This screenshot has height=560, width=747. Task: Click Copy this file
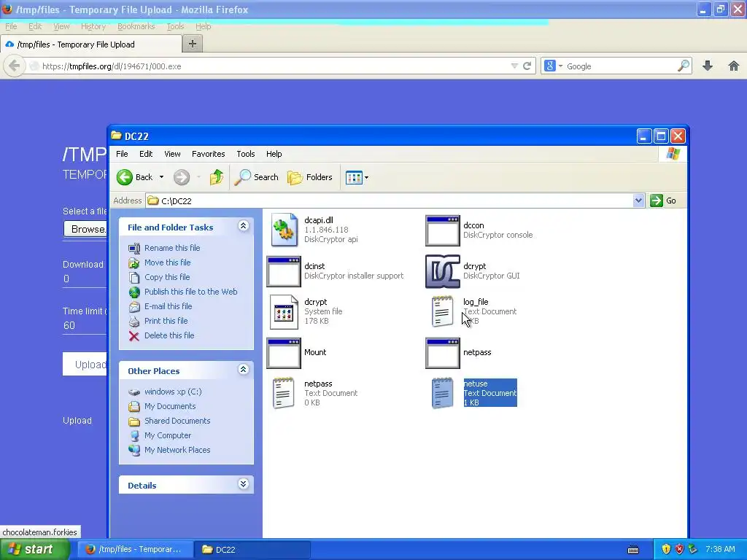click(167, 277)
